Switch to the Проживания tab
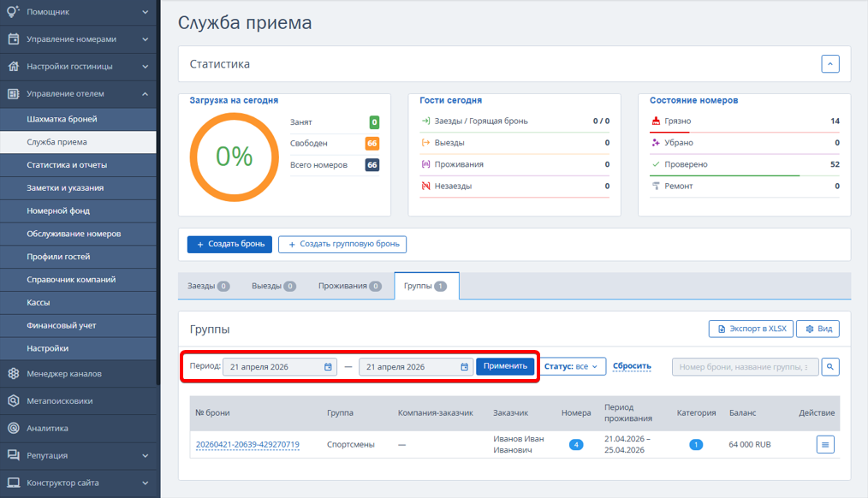Screen dimensions: 868x498 (349, 286)
